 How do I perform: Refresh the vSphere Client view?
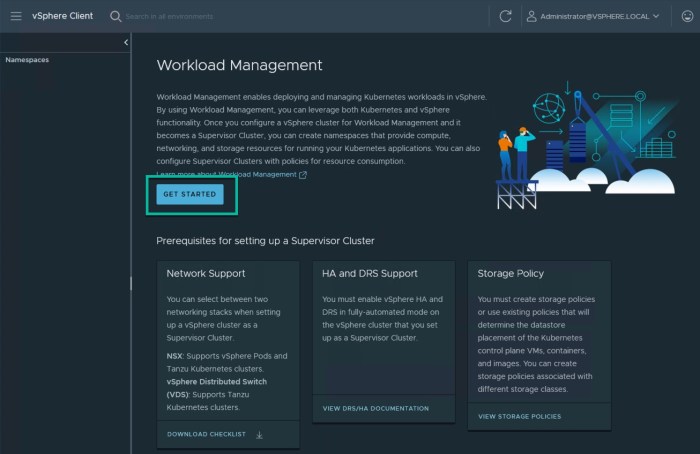tap(505, 16)
